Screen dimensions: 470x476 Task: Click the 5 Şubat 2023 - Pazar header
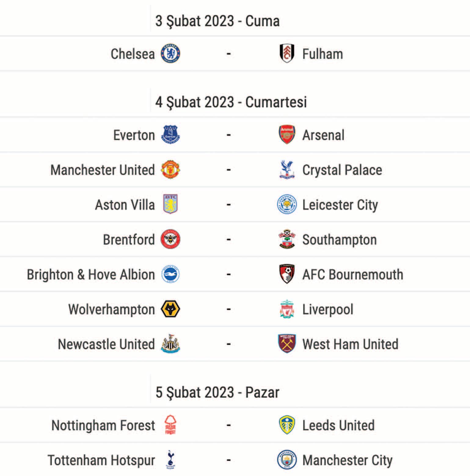(x=217, y=392)
